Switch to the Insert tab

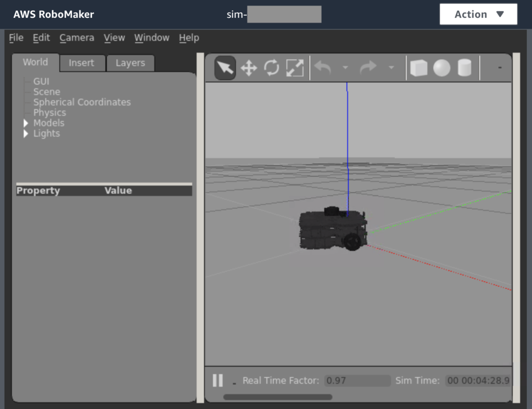click(x=82, y=63)
